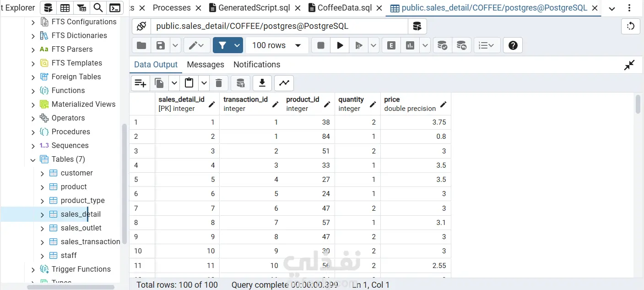Click the data grid vertical scrollbar
The width and height of the screenshot is (644, 290).
click(x=638, y=104)
